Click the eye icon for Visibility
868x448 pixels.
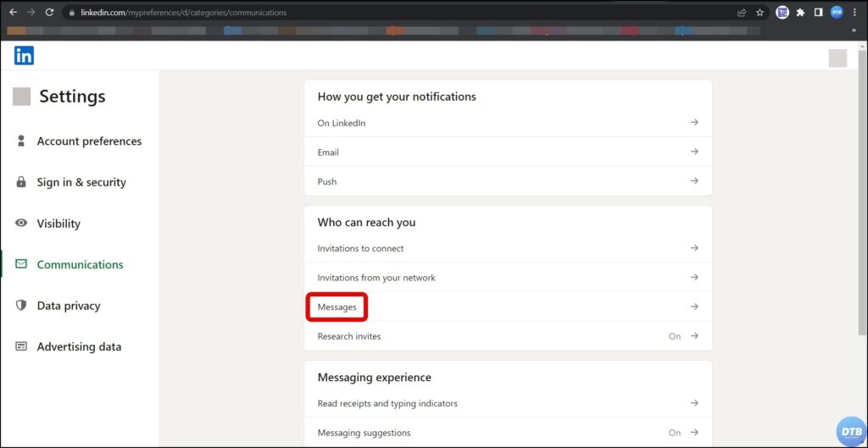pyautogui.click(x=21, y=224)
